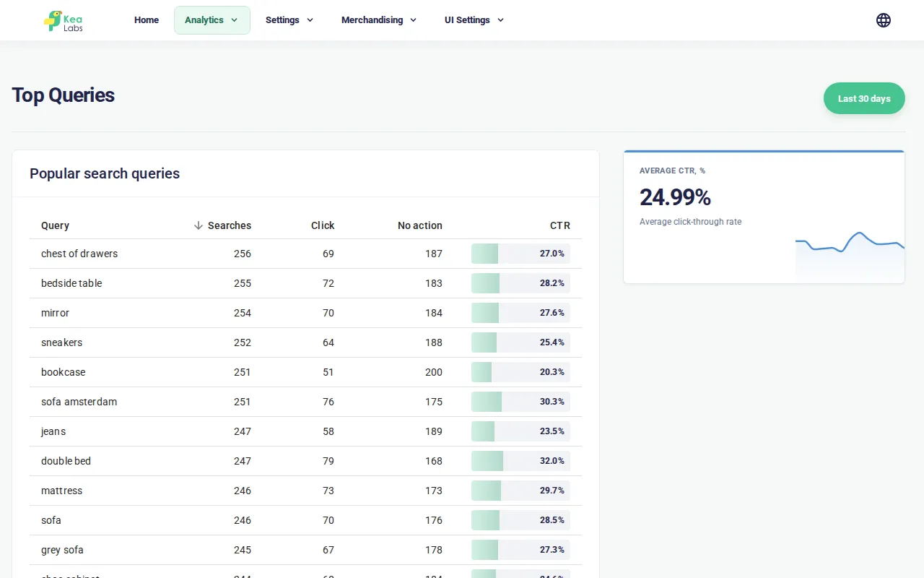Sort by the No action column header
The width and height of the screenshot is (924, 578).
coord(420,225)
